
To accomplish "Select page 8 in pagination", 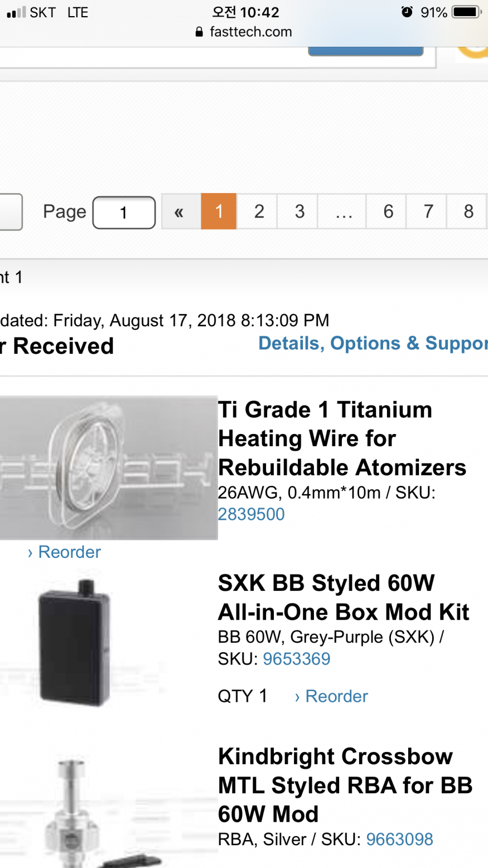I will tap(468, 211).
